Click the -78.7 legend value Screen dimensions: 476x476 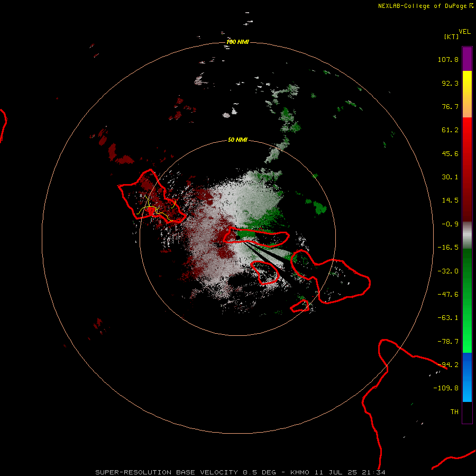[x=448, y=342]
